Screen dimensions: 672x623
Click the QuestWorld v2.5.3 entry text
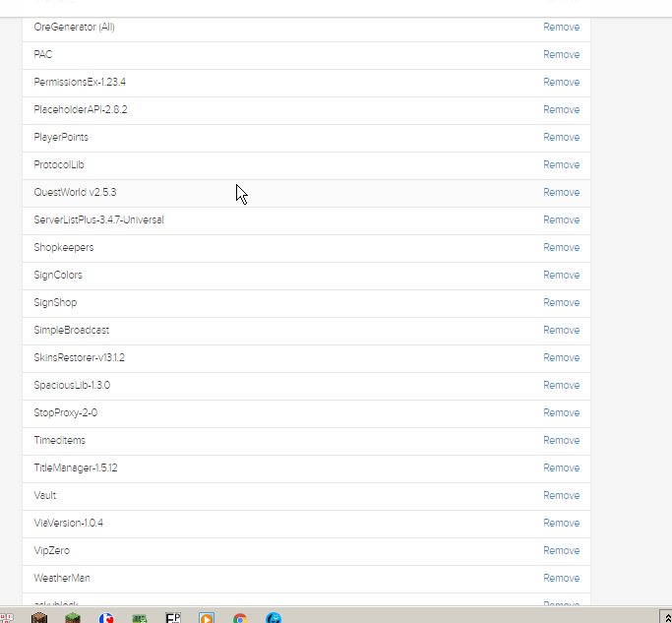click(75, 192)
